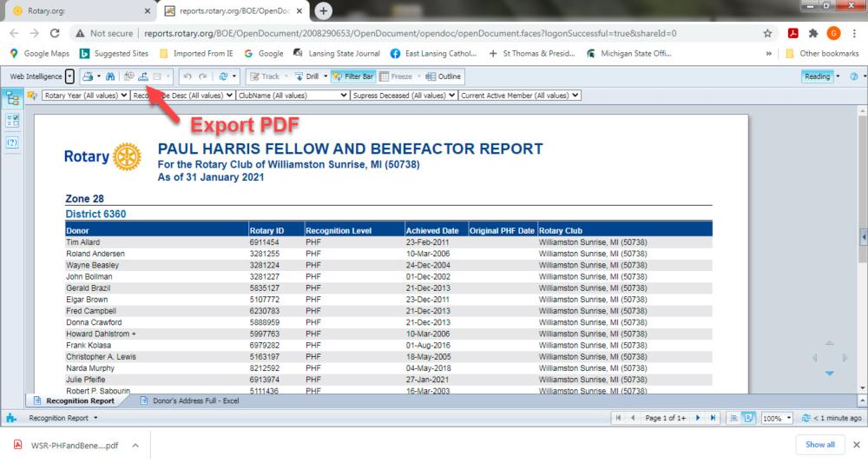Click the Export document icon
868x463 pixels.
coord(143,76)
